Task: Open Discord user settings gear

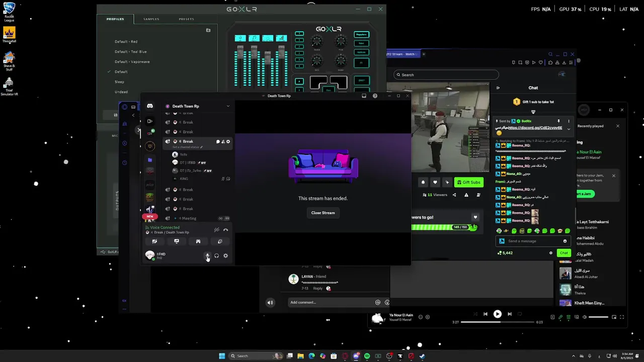Action: (225, 255)
